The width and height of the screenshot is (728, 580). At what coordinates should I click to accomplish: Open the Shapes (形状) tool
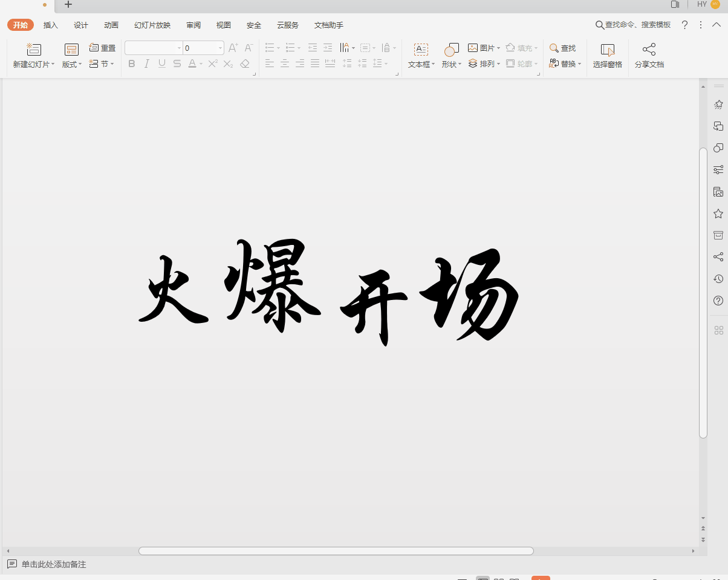click(451, 50)
